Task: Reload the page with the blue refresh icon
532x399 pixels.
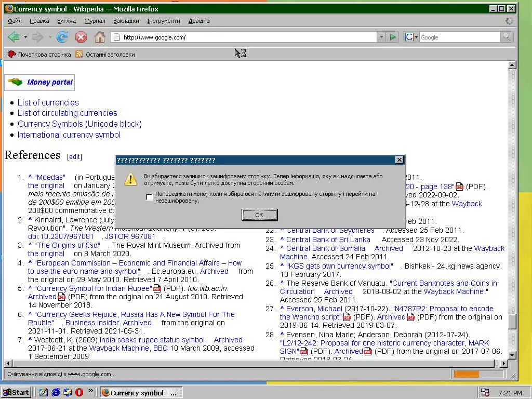Action: [62, 37]
